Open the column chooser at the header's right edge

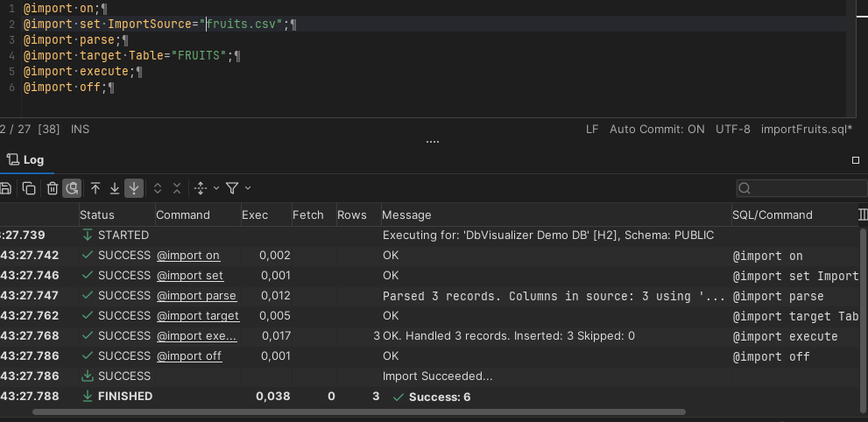point(862,215)
